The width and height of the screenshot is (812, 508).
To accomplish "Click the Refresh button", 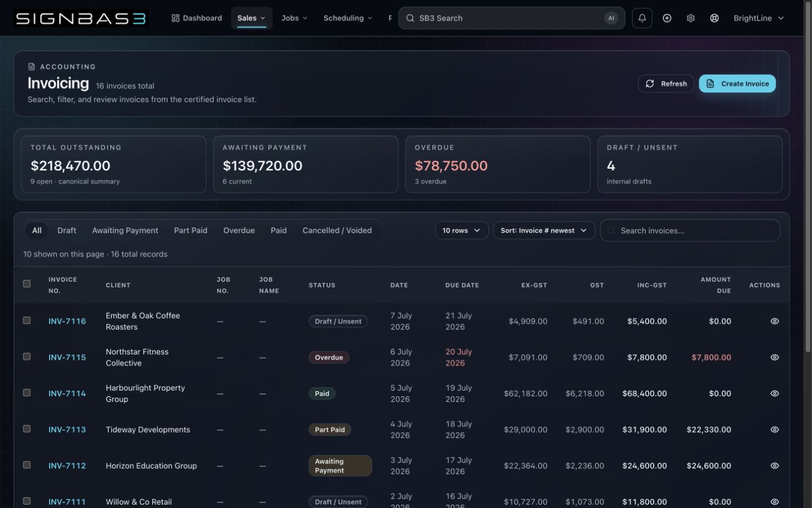I will tap(666, 84).
